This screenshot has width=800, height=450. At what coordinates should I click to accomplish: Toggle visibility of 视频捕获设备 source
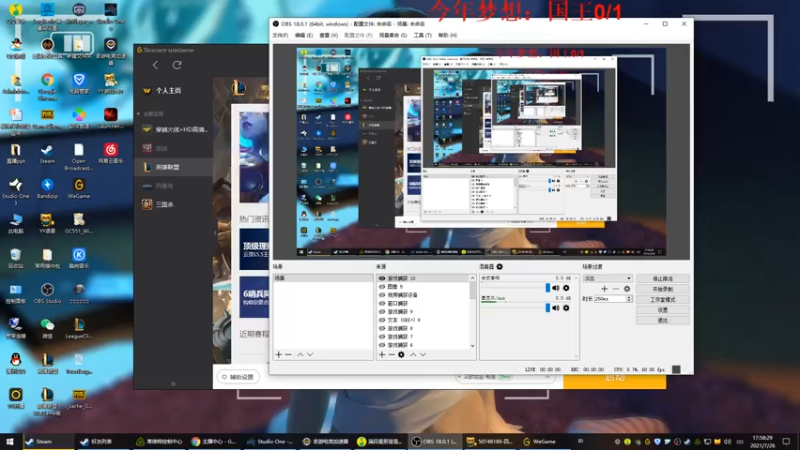click(x=382, y=295)
